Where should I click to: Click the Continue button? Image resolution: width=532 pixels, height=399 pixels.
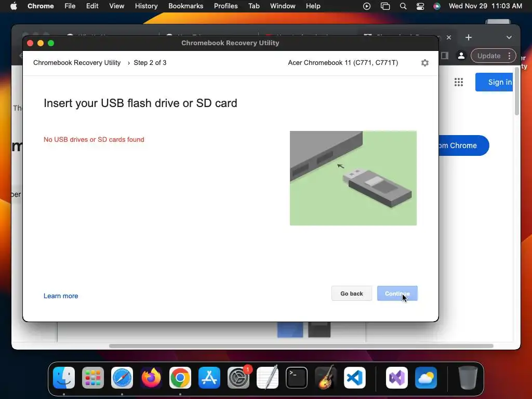397,294
